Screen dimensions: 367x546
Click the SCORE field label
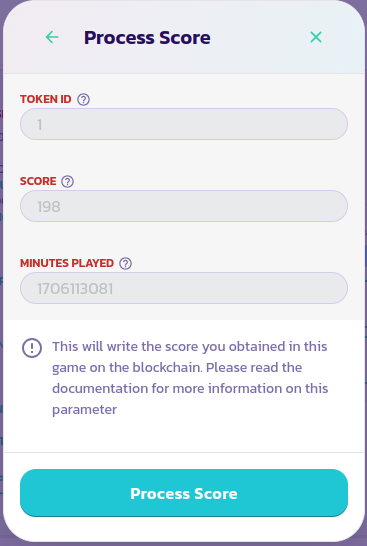(x=38, y=181)
